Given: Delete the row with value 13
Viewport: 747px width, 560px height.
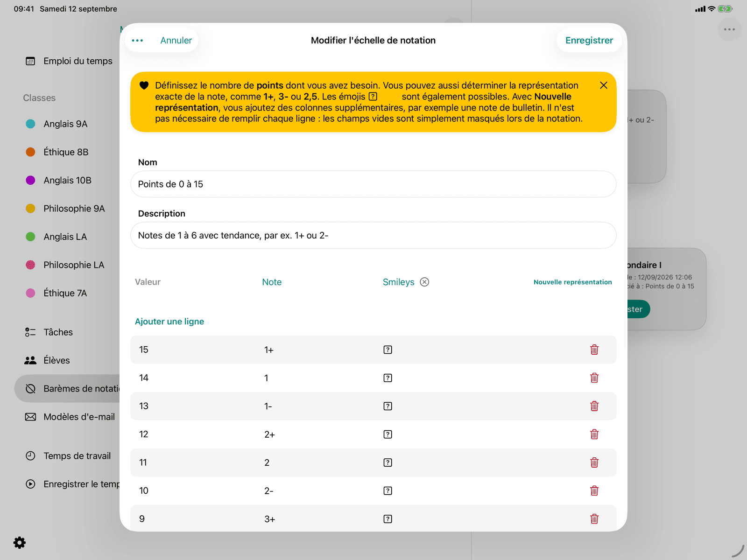Looking at the screenshot, I should coord(594,406).
